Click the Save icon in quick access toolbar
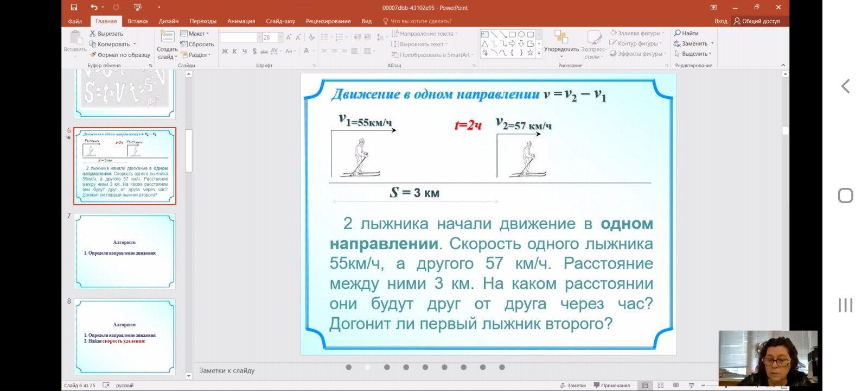 (x=74, y=8)
